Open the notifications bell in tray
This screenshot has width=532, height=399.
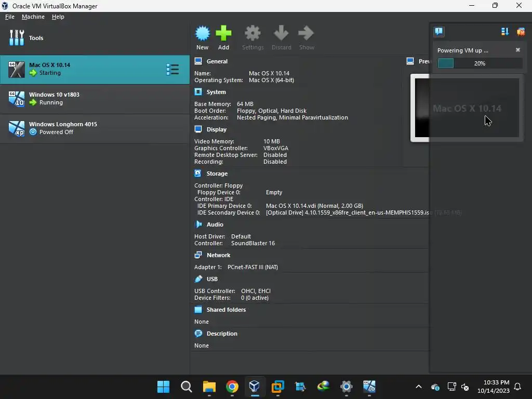pyautogui.click(x=518, y=387)
